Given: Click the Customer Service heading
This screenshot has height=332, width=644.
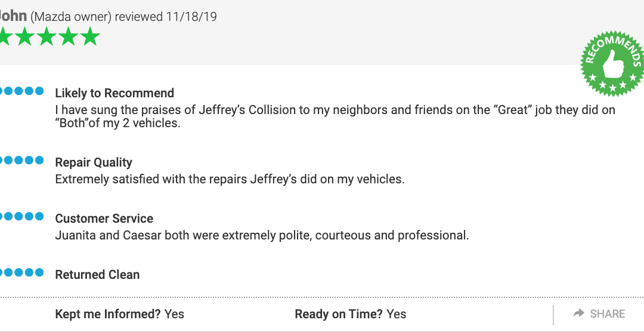Looking at the screenshot, I should click(104, 219).
